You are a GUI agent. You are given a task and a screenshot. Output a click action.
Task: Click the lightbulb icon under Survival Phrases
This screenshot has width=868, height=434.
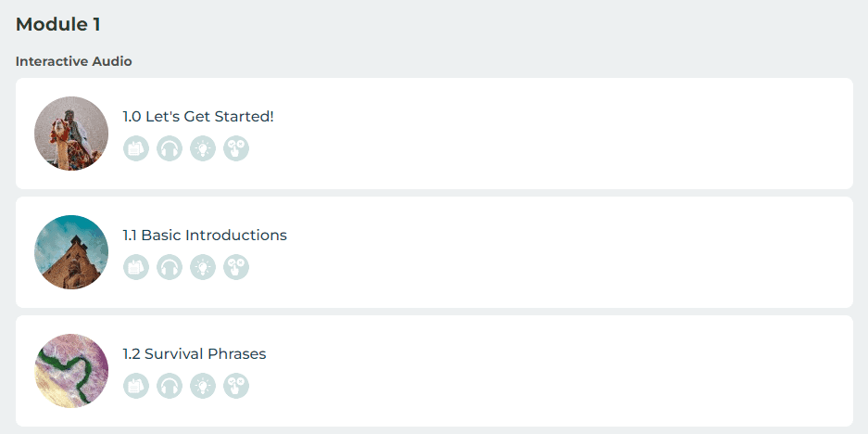[x=203, y=386]
